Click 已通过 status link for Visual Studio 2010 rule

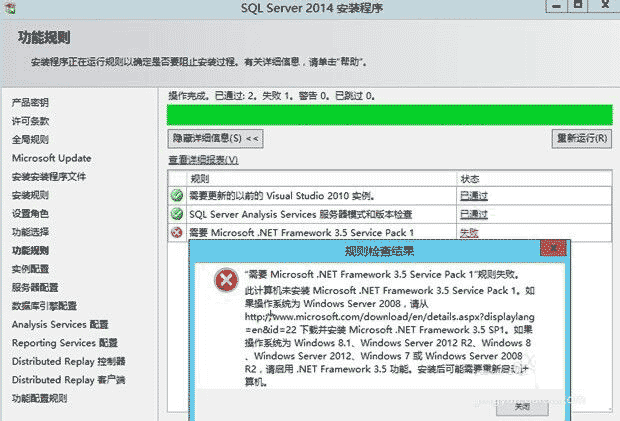coord(473,196)
